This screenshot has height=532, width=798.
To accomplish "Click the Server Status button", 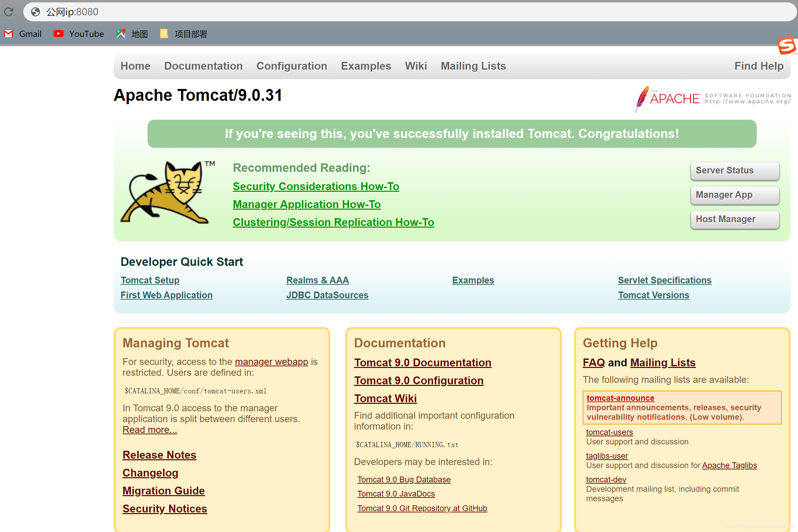I will pos(734,171).
